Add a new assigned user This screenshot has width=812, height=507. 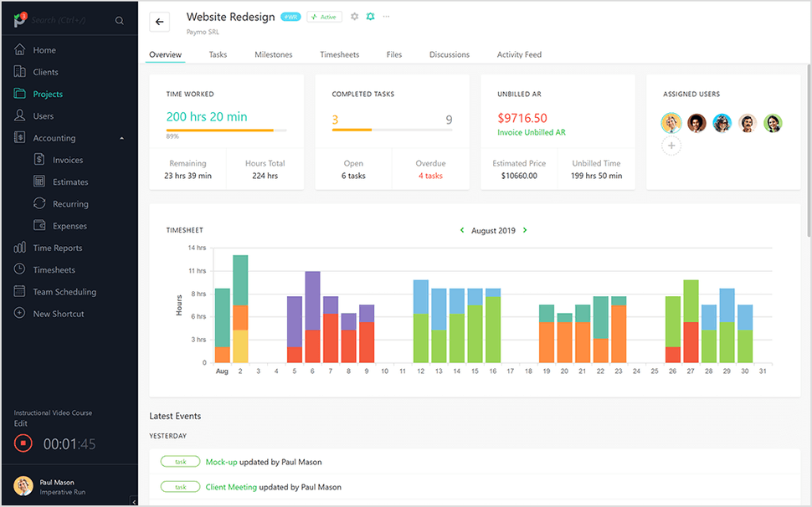point(671,146)
